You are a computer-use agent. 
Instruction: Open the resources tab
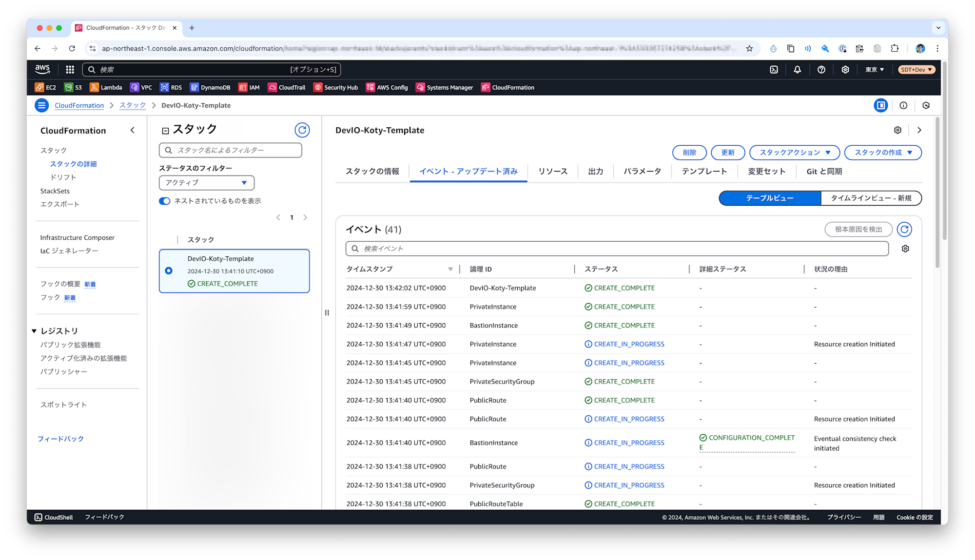point(553,172)
